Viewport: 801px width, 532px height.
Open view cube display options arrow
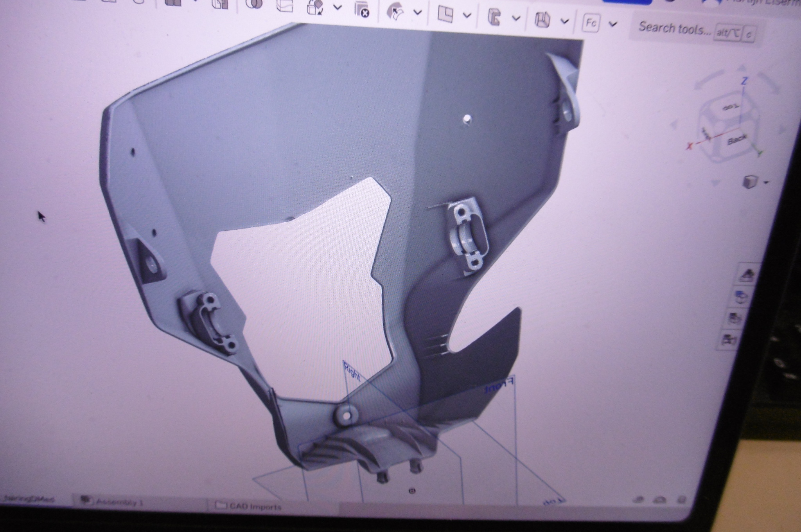(765, 183)
